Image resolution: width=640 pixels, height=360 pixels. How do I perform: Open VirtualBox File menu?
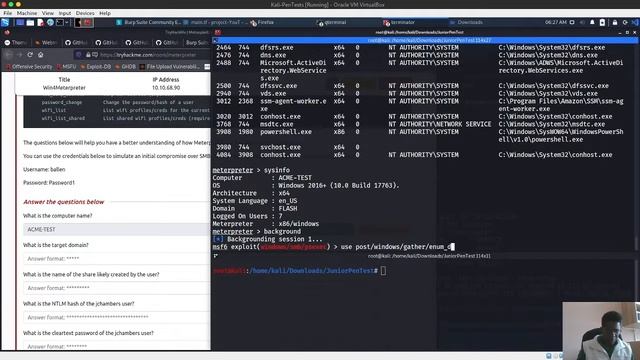tap(8, 13)
